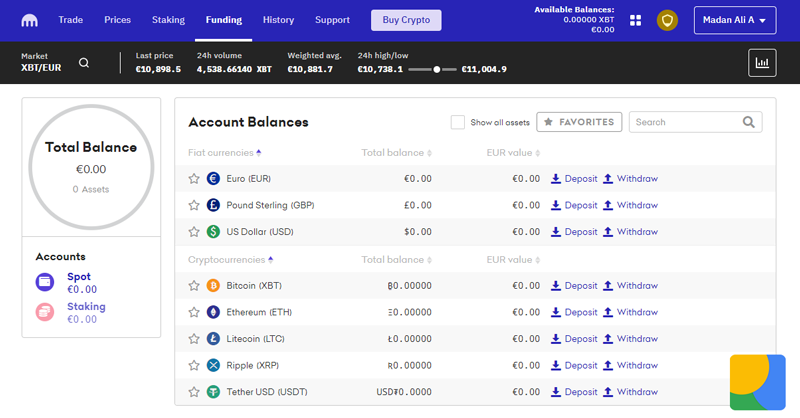Select the Funding tab
This screenshot has width=800, height=418.
click(x=223, y=20)
